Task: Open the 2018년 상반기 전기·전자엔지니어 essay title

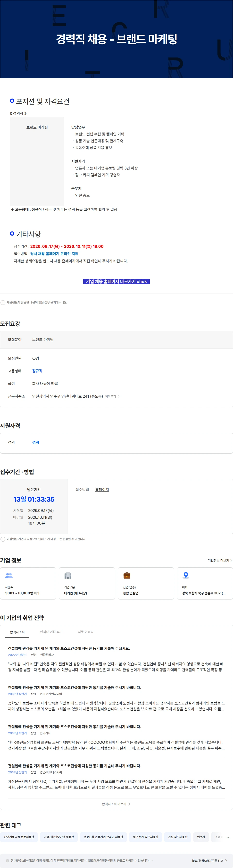Action: click(75, 687)
